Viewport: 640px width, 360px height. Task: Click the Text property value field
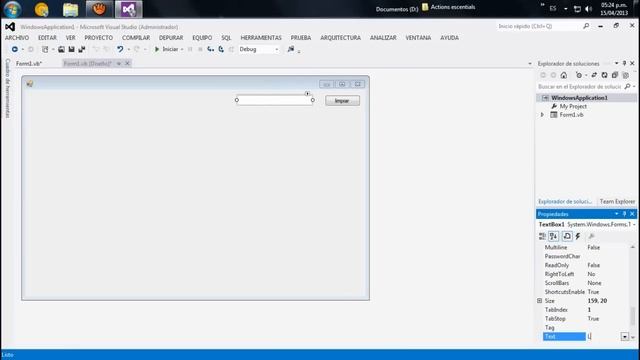pos(603,337)
